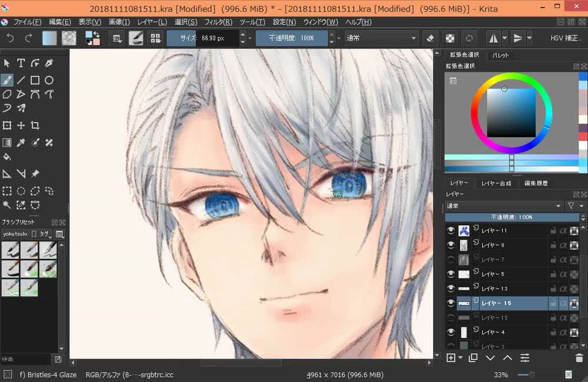Toggle lock on レイヤー 5
This screenshot has height=382, width=588.
tap(553, 274)
